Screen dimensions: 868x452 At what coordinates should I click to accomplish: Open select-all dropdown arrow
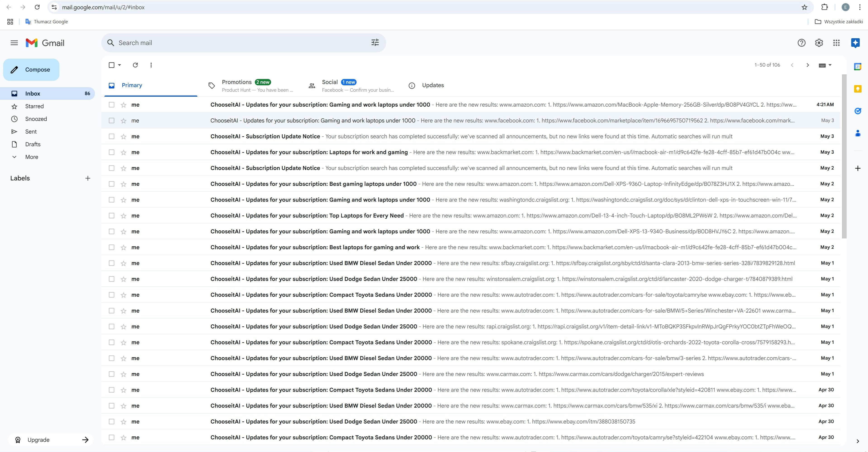(120, 65)
